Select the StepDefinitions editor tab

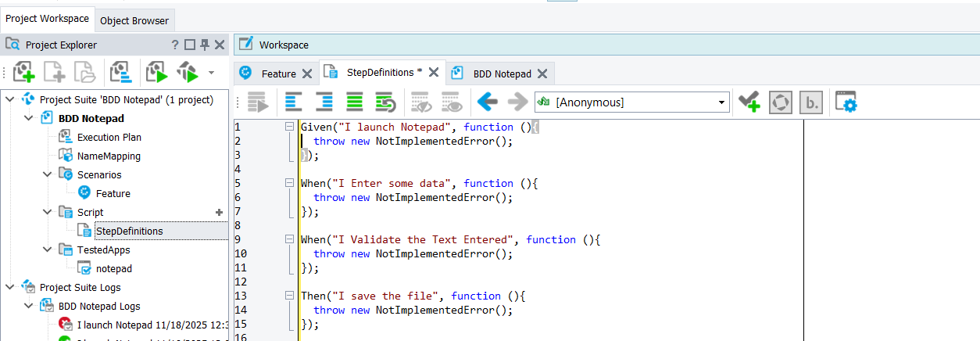click(x=380, y=72)
